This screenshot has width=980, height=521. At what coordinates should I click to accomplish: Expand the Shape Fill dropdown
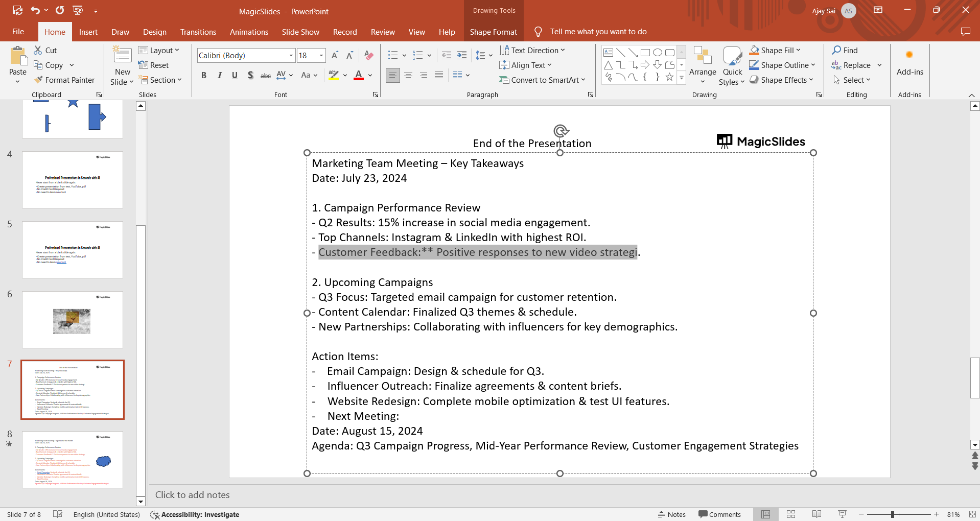[798, 50]
